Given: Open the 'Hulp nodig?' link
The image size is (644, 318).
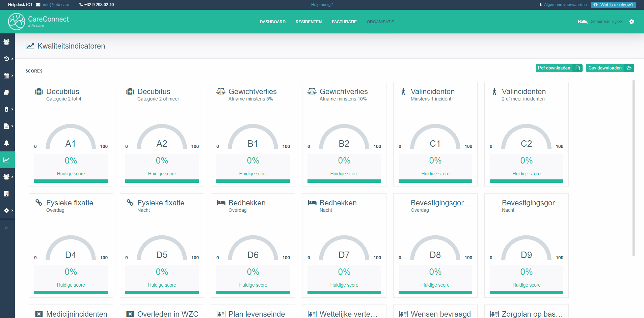Looking at the screenshot, I should tap(322, 5).
